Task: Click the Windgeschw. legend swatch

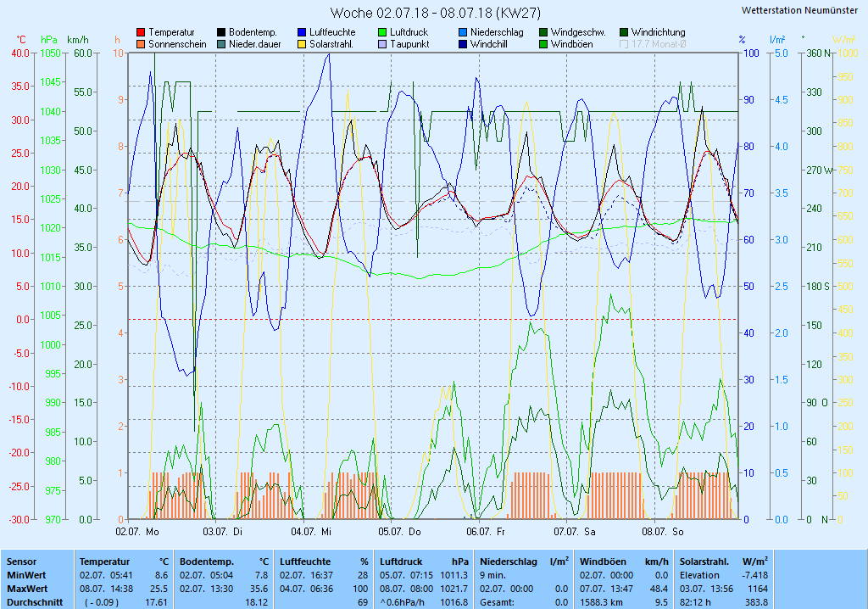Action: 543,33
